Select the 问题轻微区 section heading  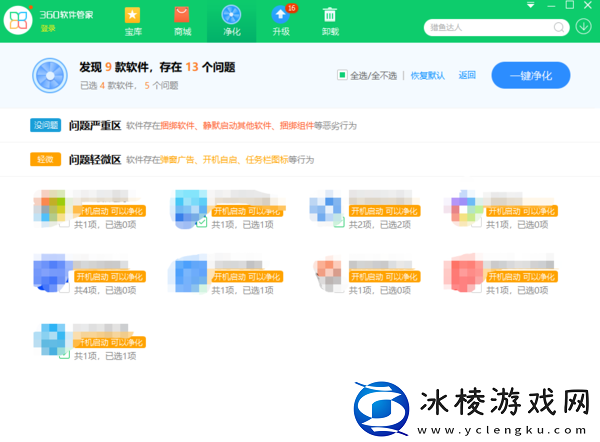95,160
